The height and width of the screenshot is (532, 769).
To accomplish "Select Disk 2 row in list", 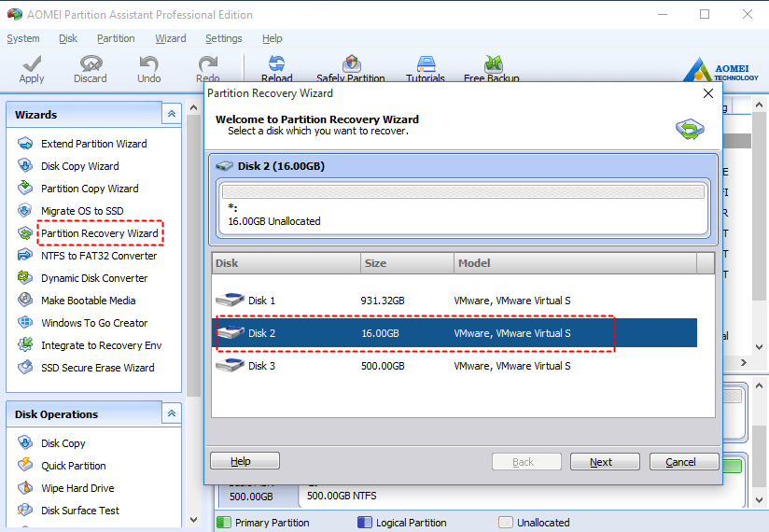I will (454, 333).
